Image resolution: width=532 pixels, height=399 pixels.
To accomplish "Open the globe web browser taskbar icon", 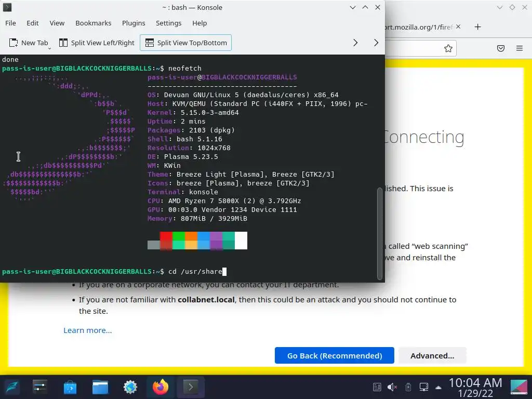I will pyautogui.click(x=130, y=387).
